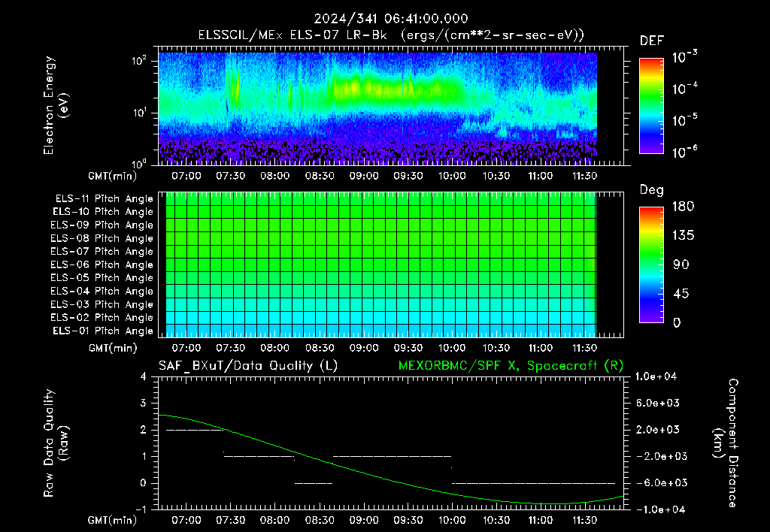The width and height of the screenshot is (770, 532).
Task: Click the ELS-08 Pitch Angle row label
Action: point(102,238)
